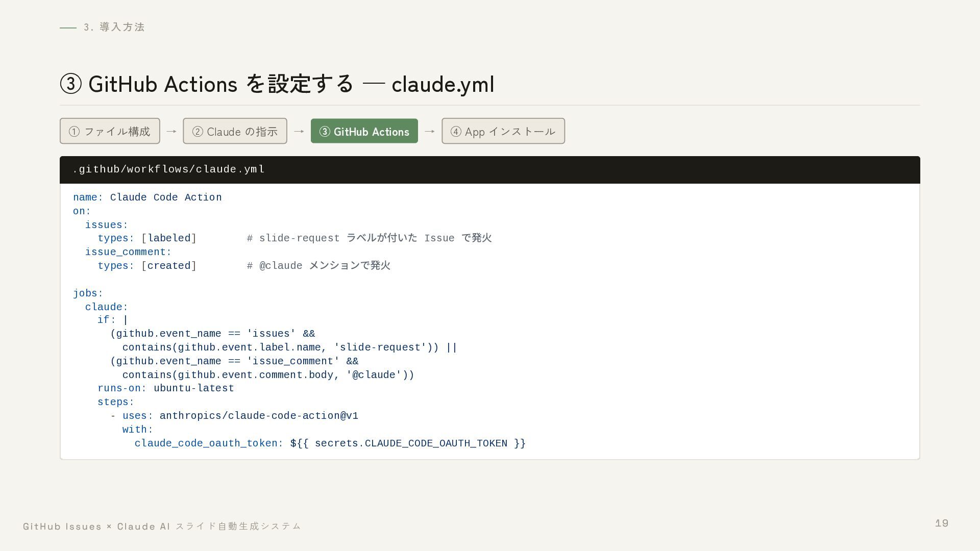
Task: Click the footer text GitHub Issues × Claude AI
Action: 162,526
